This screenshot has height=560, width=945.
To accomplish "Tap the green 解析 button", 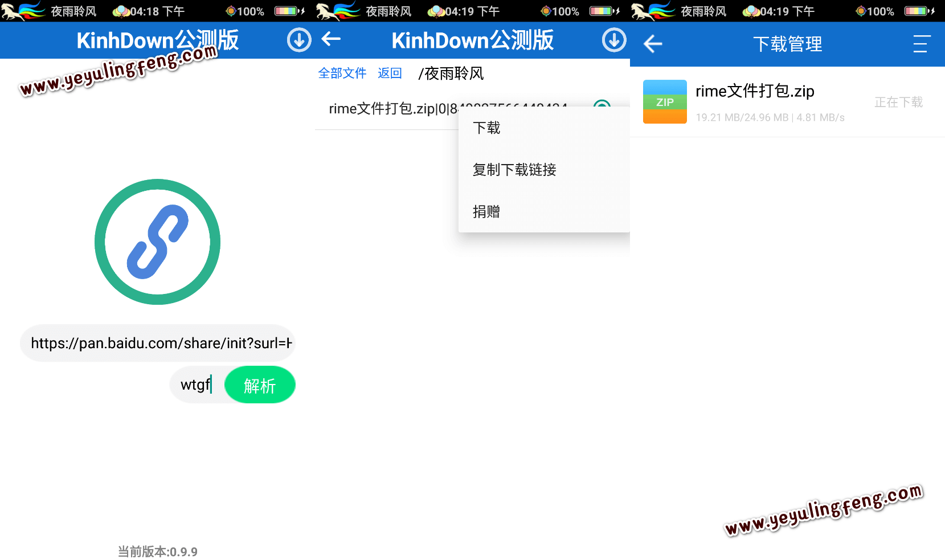I will click(x=260, y=385).
